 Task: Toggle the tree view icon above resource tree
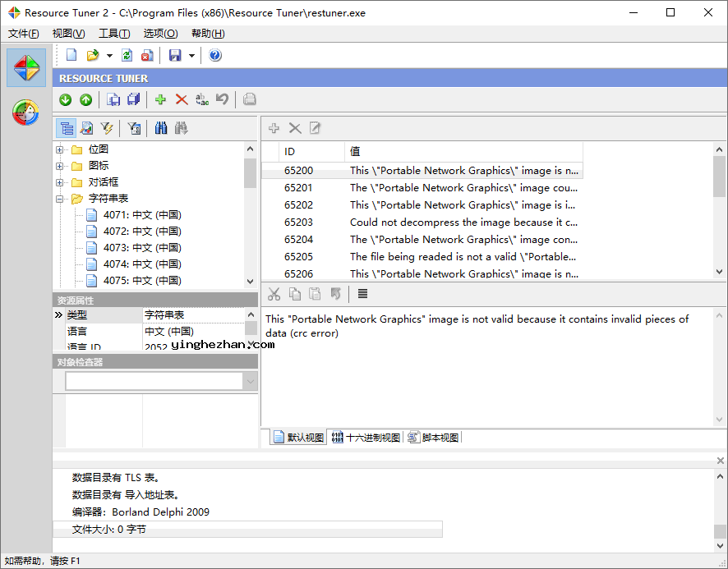click(x=67, y=128)
